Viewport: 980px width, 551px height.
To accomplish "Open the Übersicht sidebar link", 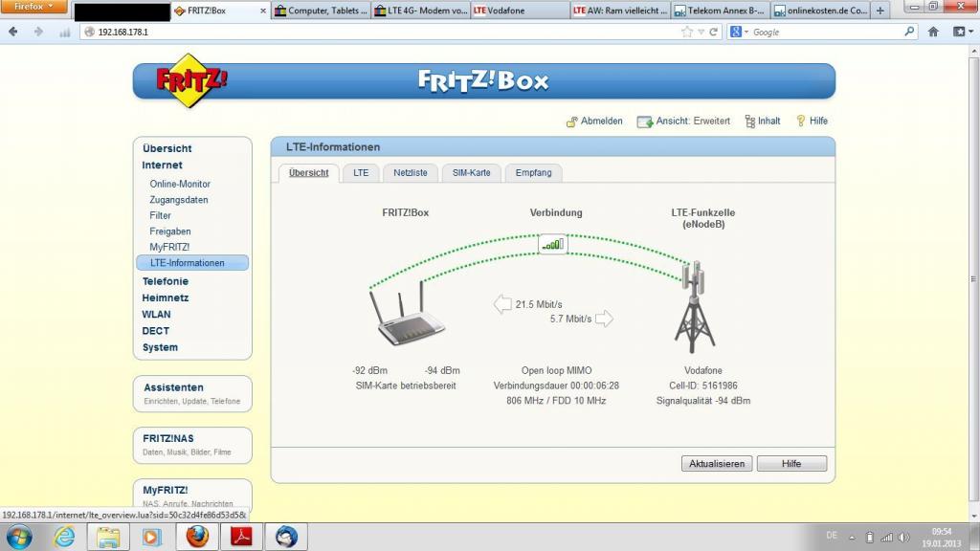I will tap(167, 148).
